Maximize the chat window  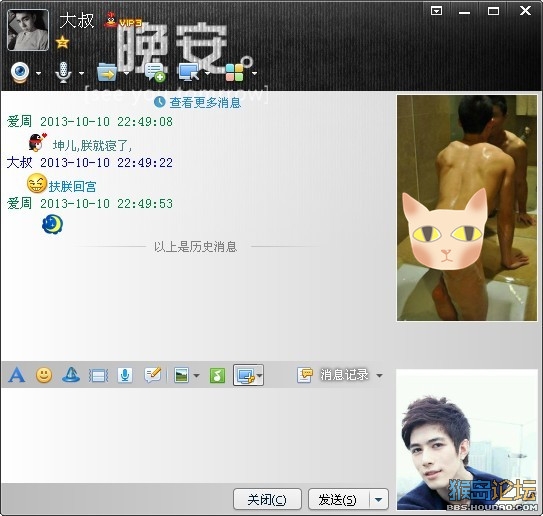[493, 11]
